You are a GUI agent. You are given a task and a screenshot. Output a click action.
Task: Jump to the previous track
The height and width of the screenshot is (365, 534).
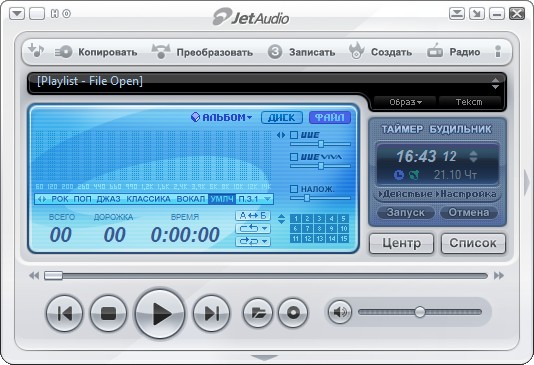point(64,314)
